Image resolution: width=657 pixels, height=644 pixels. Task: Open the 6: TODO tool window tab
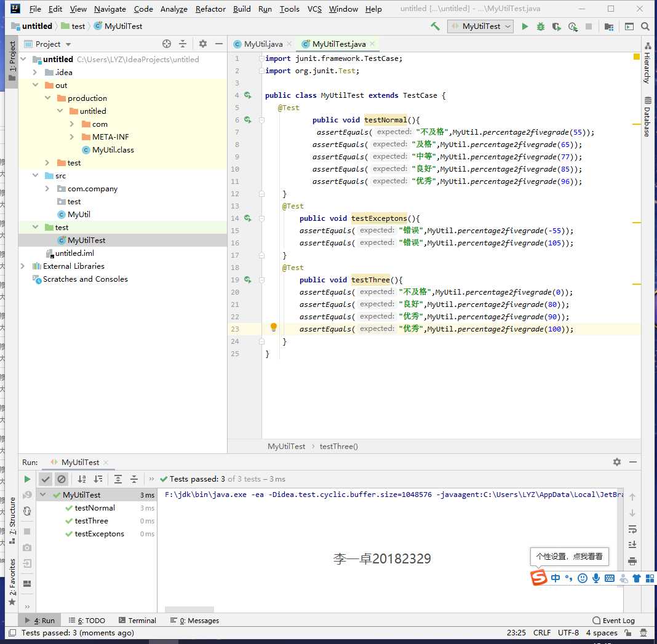[x=87, y=621]
